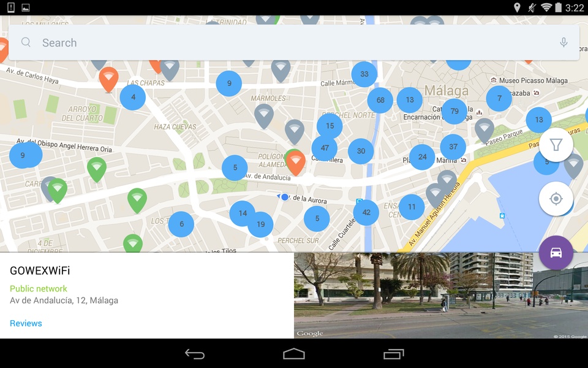Image resolution: width=588 pixels, height=368 pixels.
Task: Select cluster 13 near Paseo Parque
Action: click(539, 120)
